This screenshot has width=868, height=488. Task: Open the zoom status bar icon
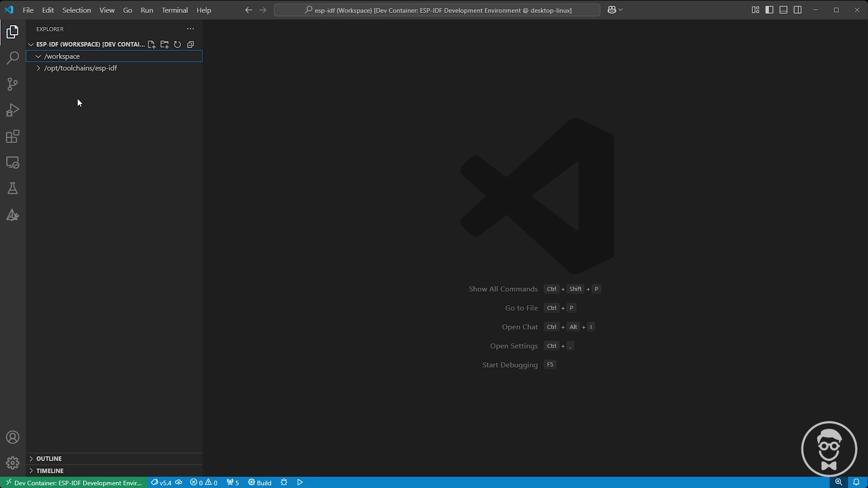(839, 483)
